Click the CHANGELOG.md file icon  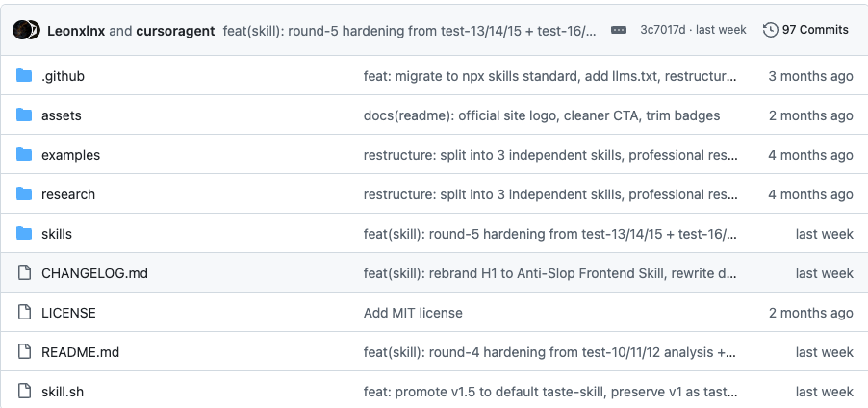(24, 273)
